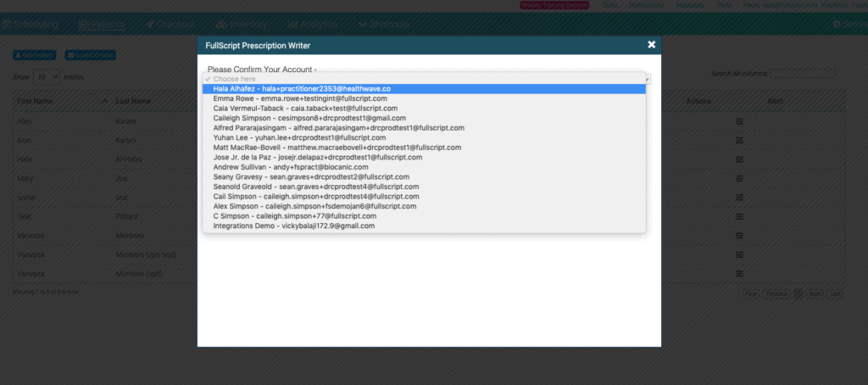
Task: Open actions menu icon for Test Patient
Action: coord(739,216)
